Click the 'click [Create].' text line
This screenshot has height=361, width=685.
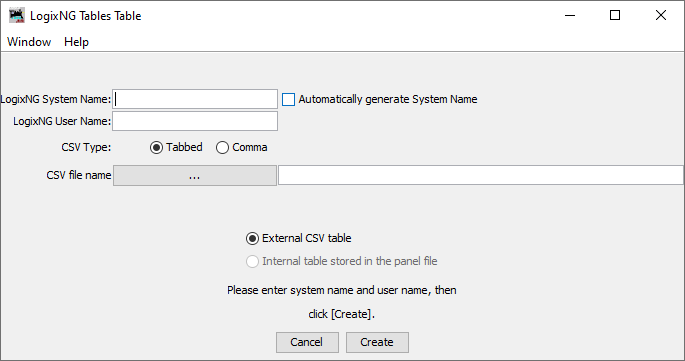point(342,314)
